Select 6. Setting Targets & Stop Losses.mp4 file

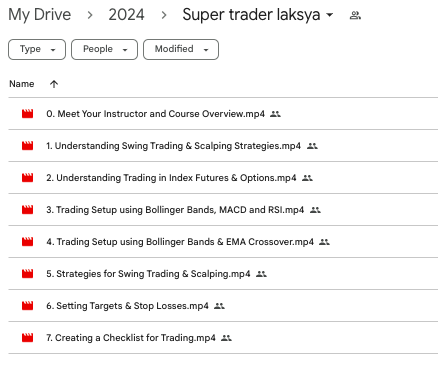tap(127, 306)
